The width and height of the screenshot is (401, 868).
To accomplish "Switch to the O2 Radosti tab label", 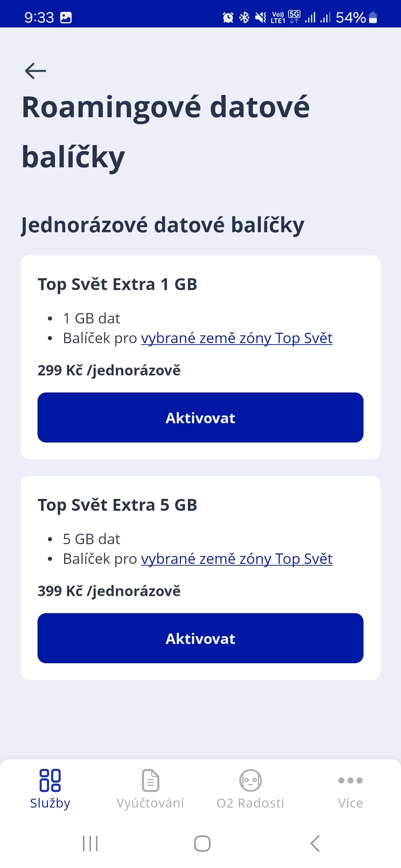I will coord(251,803).
